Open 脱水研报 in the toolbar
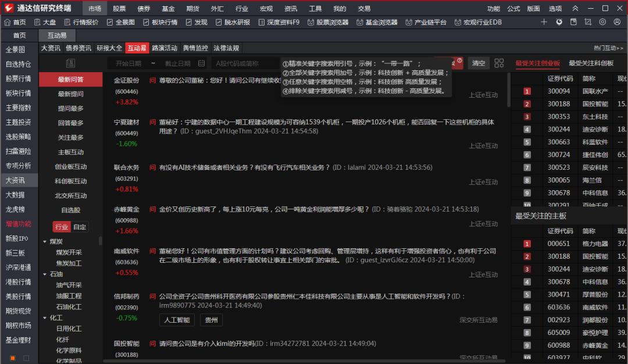 233,23
